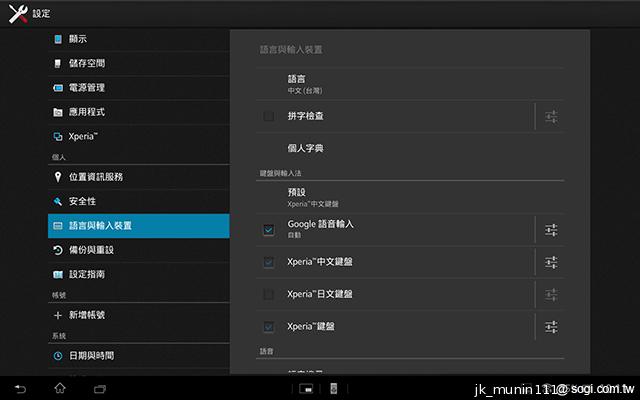Click the restore icon beside 備份與重設

pyautogui.click(x=58, y=250)
